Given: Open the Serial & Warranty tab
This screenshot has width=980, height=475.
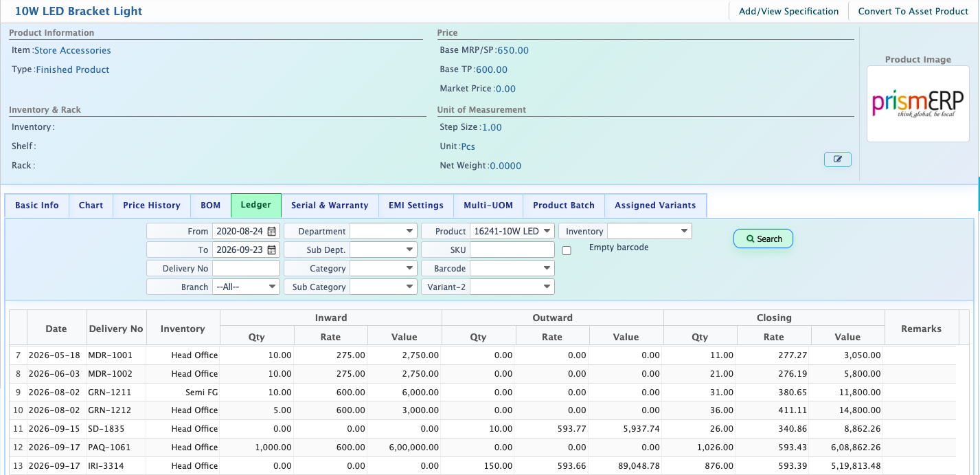Looking at the screenshot, I should pos(330,206).
